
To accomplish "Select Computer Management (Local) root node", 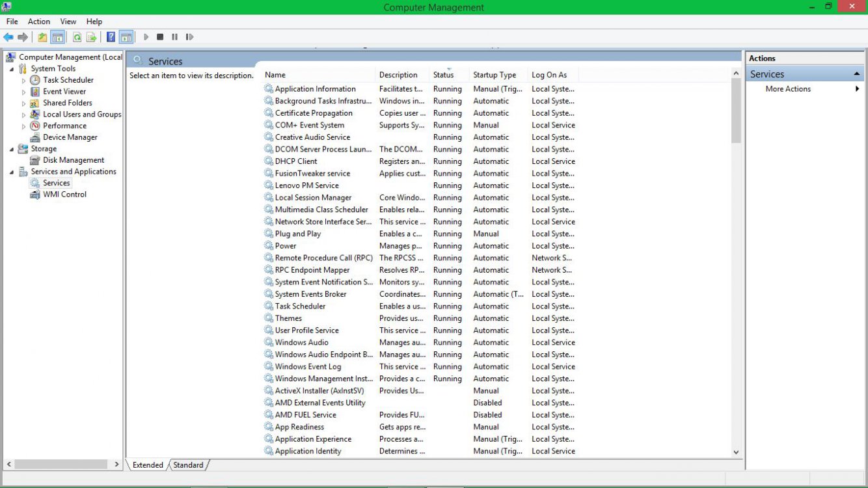I will pos(70,57).
